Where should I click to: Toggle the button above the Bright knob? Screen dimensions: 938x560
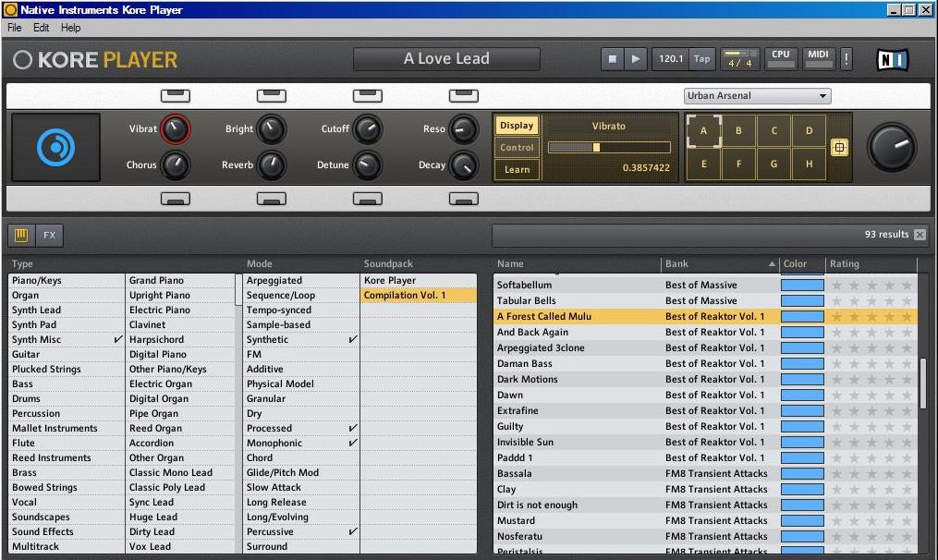tap(271, 96)
